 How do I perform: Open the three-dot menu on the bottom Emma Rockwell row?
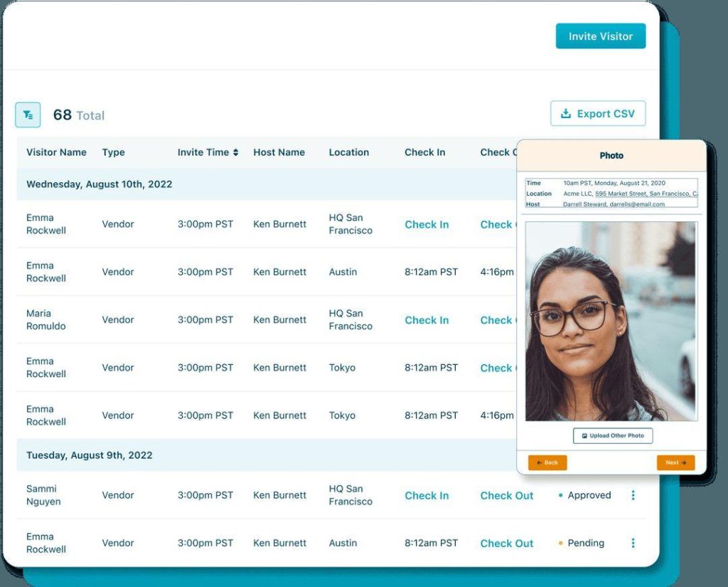coord(633,543)
